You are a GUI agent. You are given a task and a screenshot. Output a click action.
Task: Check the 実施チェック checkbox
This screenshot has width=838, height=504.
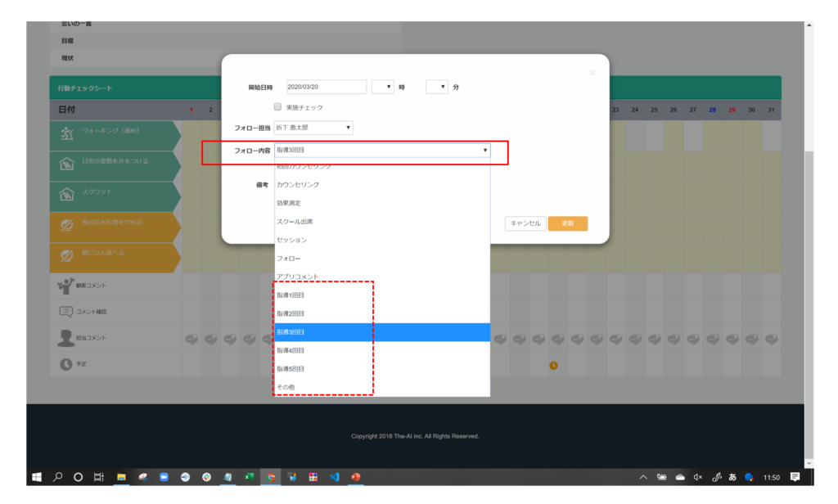click(x=278, y=107)
